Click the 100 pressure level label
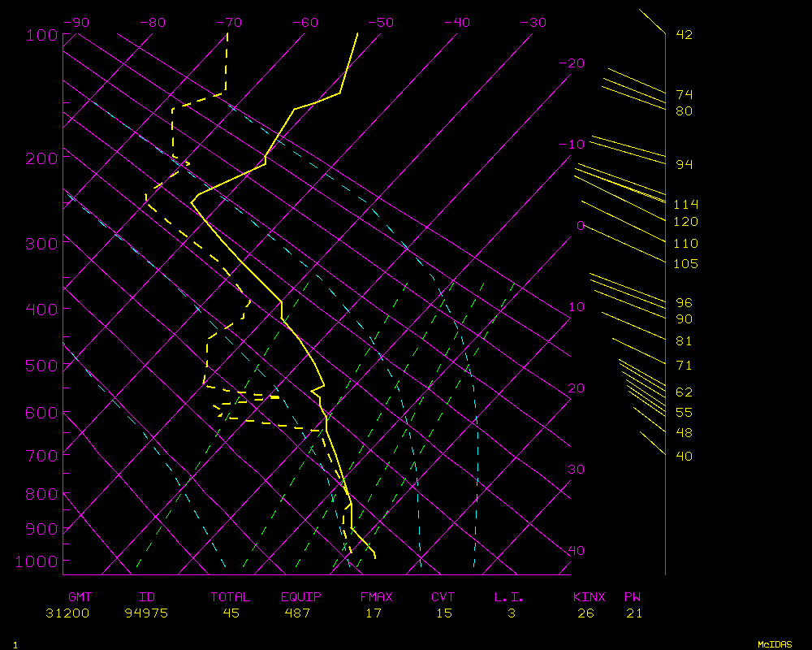 pos(41,35)
